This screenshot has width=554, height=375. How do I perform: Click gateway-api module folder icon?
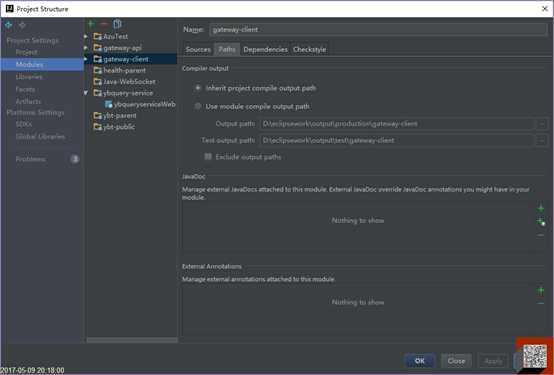[x=98, y=48]
